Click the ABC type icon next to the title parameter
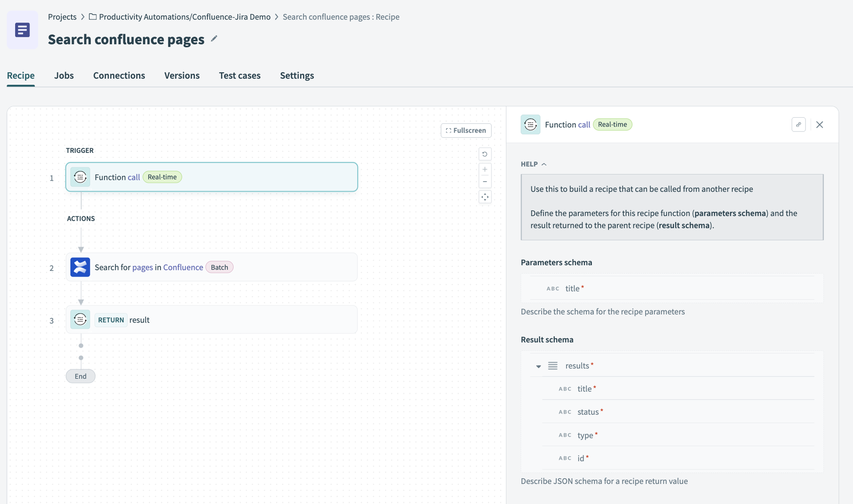The image size is (853, 504). (553, 289)
